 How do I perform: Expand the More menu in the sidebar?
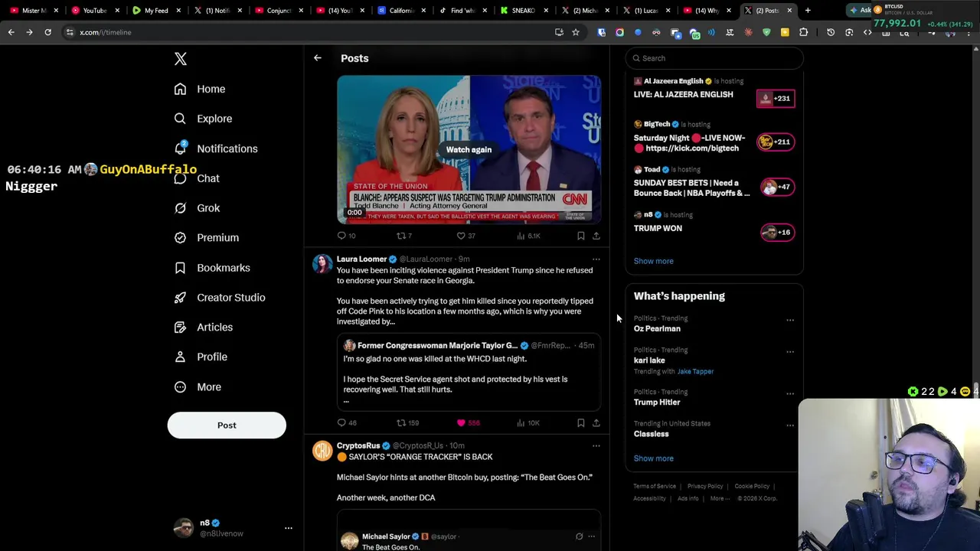click(198, 387)
